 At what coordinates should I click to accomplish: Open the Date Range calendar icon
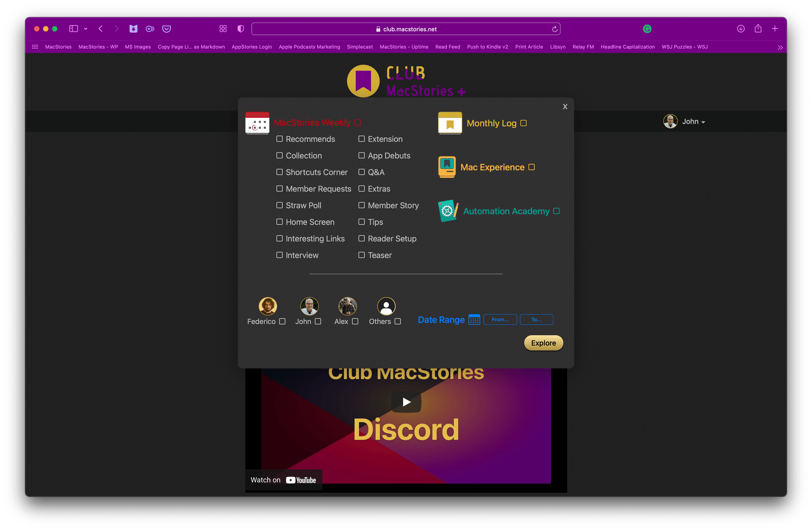click(474, 320)
